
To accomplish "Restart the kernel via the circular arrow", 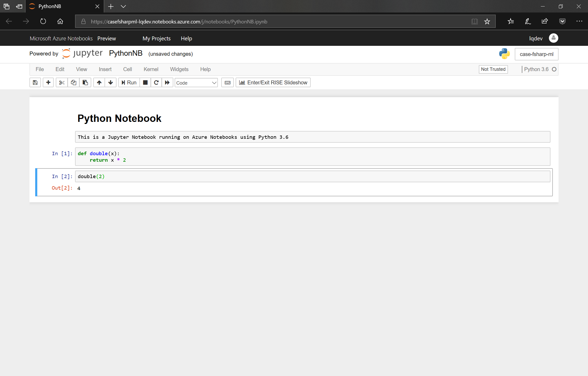I will (156, 83).
